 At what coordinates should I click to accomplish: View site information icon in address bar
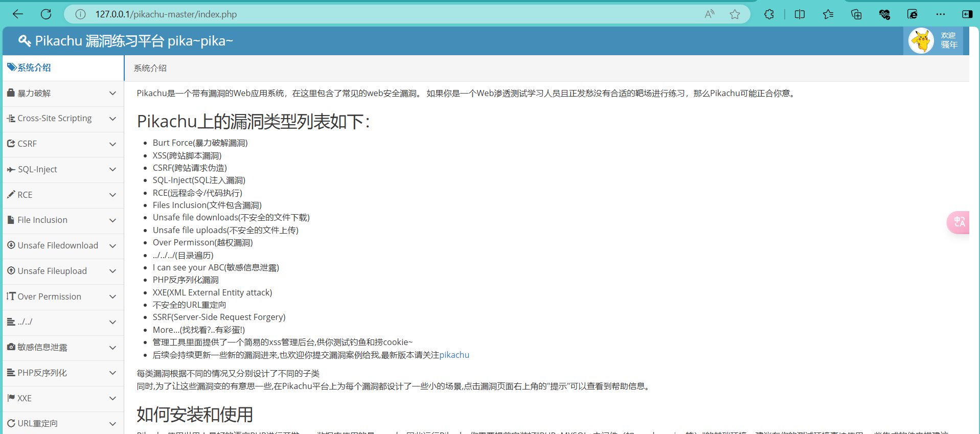[80, 14]
